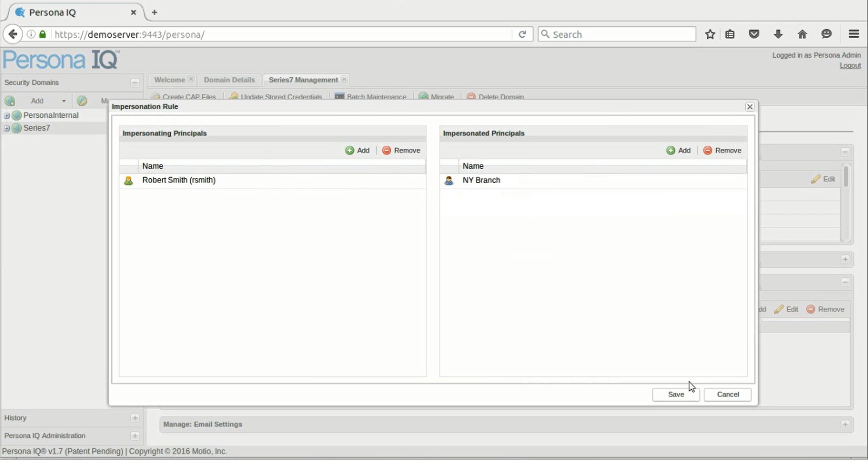The height and width of the screenshot is (473, 868).
Task: Collapse the Security Domains panel
Action: click(135, 83)
